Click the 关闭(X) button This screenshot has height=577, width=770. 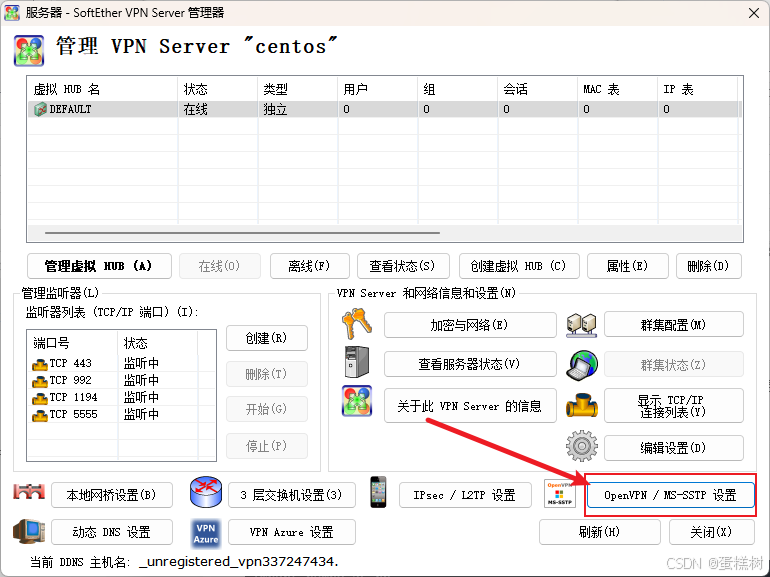pos(712,532)
